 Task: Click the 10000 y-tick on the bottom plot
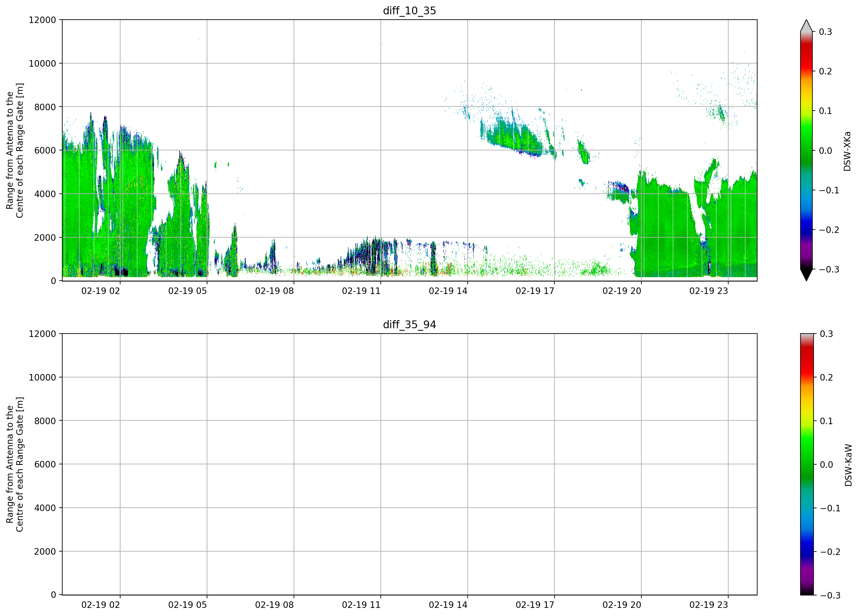42,377
